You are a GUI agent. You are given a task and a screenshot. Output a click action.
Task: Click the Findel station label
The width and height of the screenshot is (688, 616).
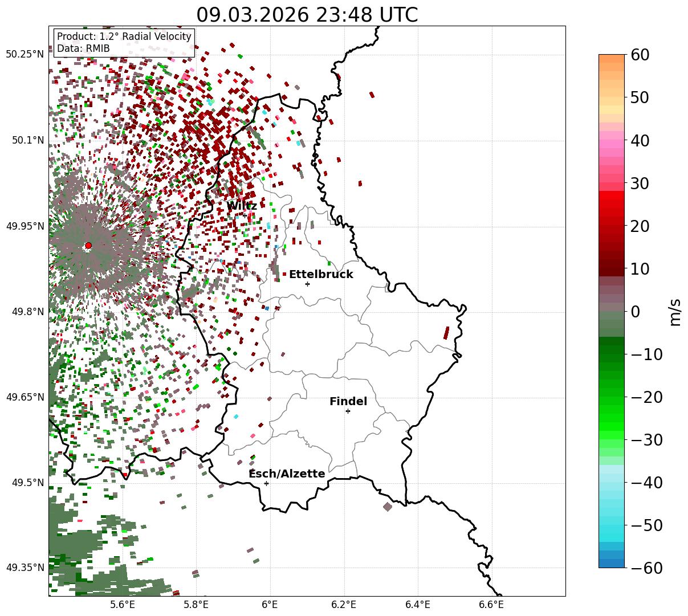coord(348,402)
